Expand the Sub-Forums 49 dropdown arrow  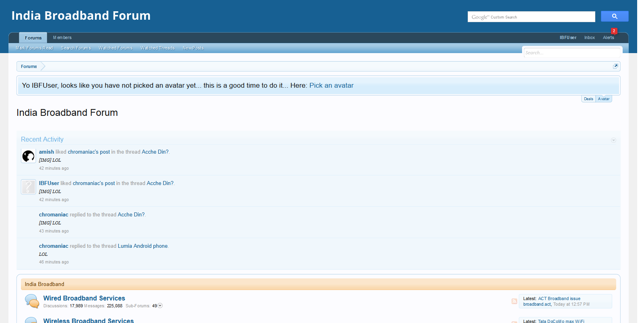pyautogui.click(x=160, y=306)
